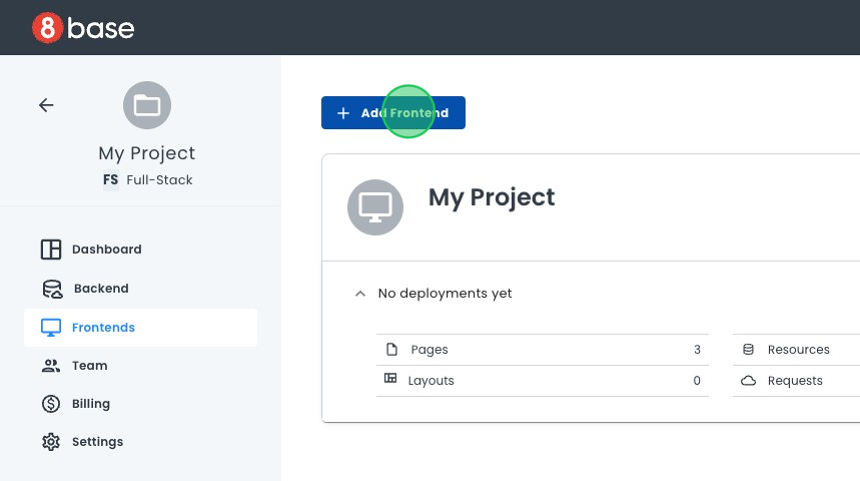
Task: Click the project folder avatar icon
Action: coord(147,105)
